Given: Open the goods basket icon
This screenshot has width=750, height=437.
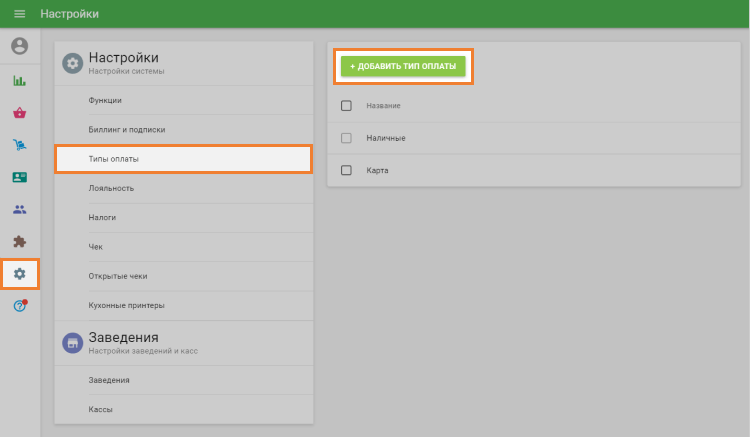Looking at the screenshot, I should click(x=20, y=113).
